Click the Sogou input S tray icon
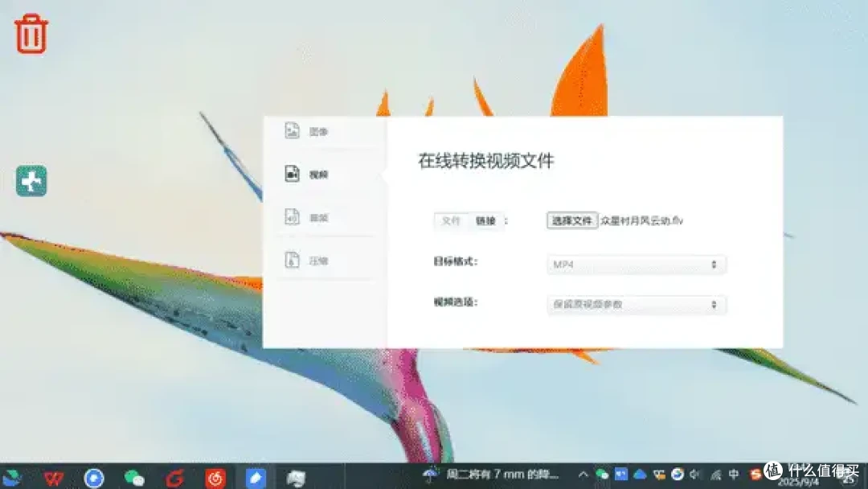 755,474
